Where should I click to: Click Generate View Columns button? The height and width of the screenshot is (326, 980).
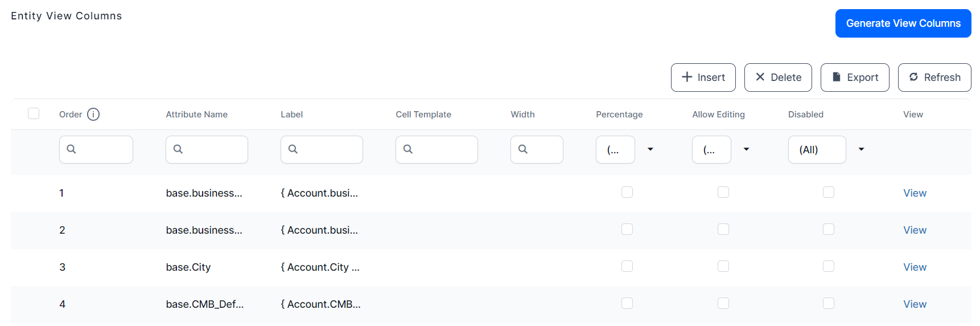tap(903, 23)
